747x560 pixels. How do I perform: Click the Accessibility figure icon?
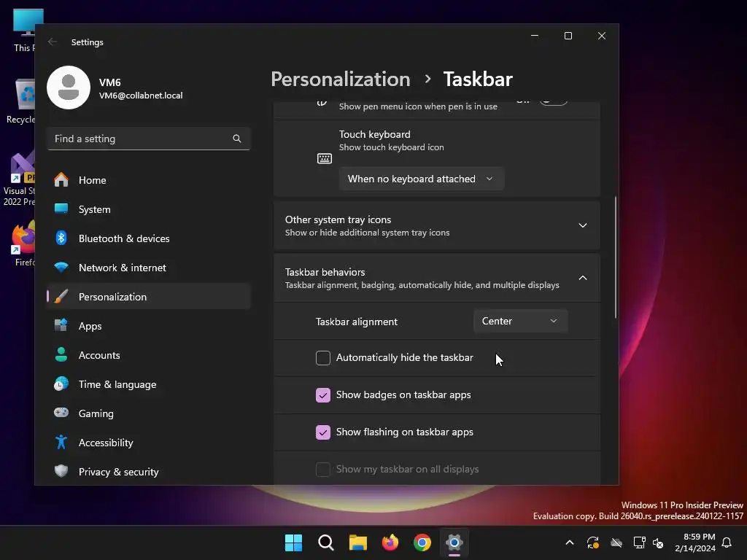click(61, 443)
